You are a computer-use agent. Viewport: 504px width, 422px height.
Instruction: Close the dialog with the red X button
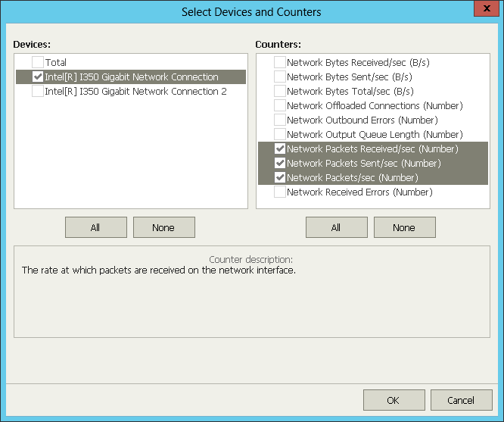pos(487,8)
